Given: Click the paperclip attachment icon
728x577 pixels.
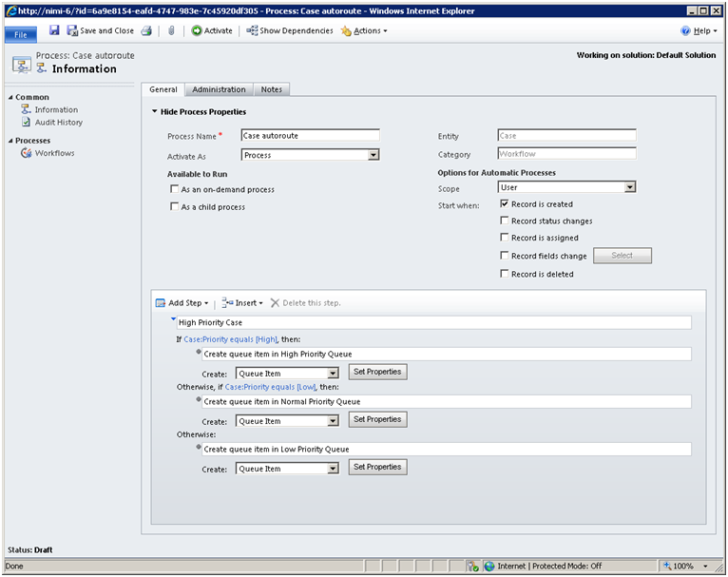Looking at the screenshot, I should [x=171, y=30].
